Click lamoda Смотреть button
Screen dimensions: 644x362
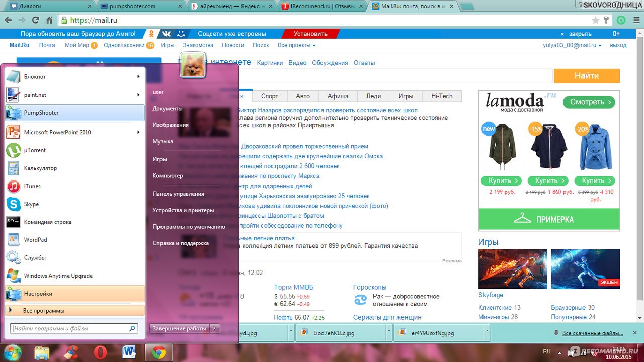[589, 102]
